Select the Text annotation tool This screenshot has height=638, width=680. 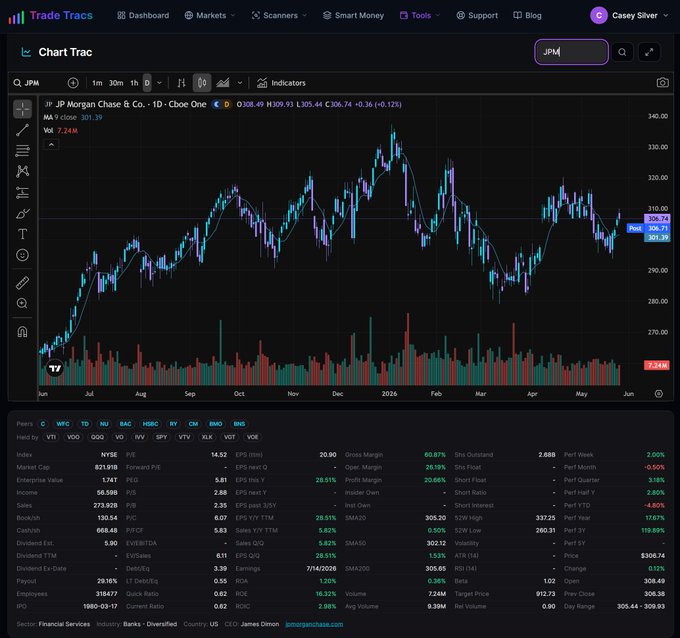coord(23,234)
